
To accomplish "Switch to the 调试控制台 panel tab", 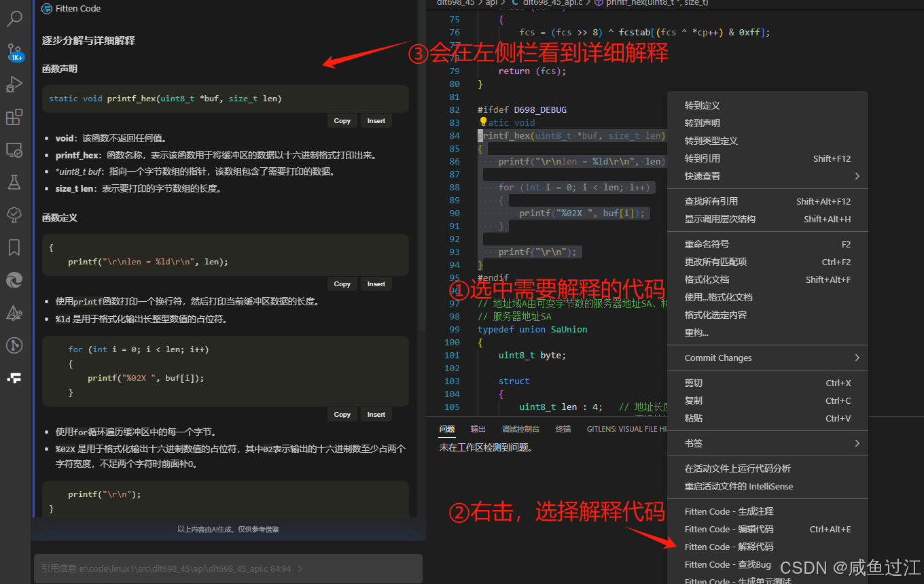I will [520, 429].
